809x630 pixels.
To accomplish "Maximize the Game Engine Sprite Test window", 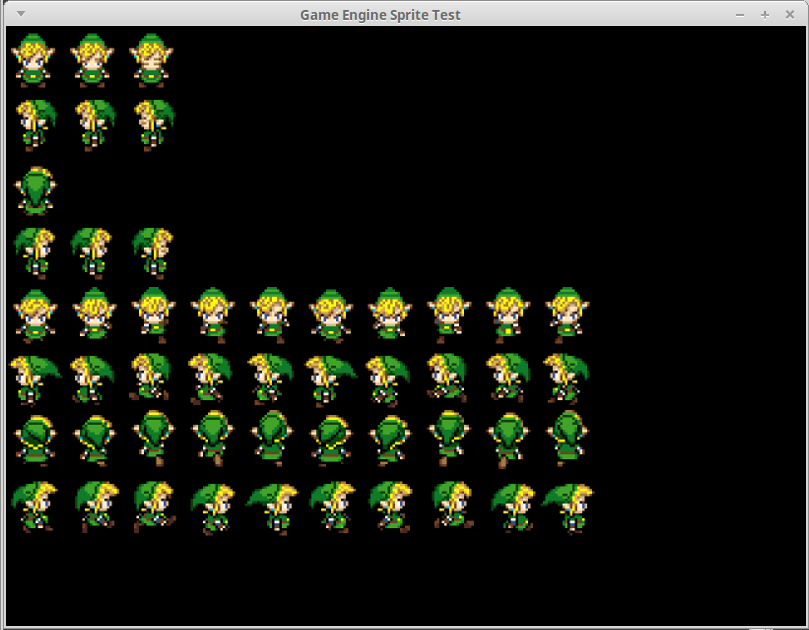I will (765, 15).
